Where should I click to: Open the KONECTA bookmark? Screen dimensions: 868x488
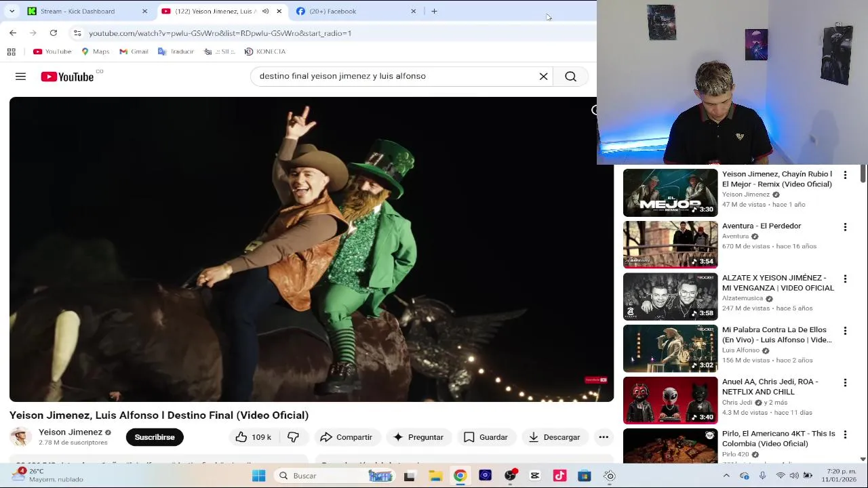(x=265, y=52)
